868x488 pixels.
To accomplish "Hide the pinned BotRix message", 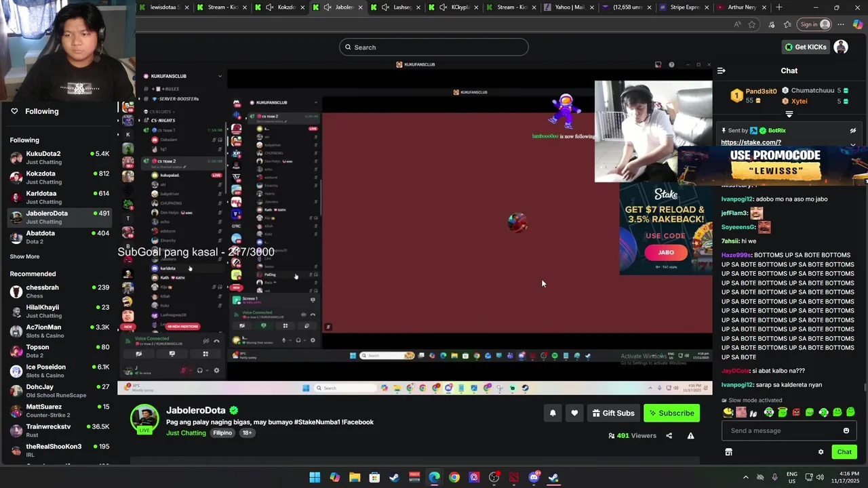I will pos(853,130).
